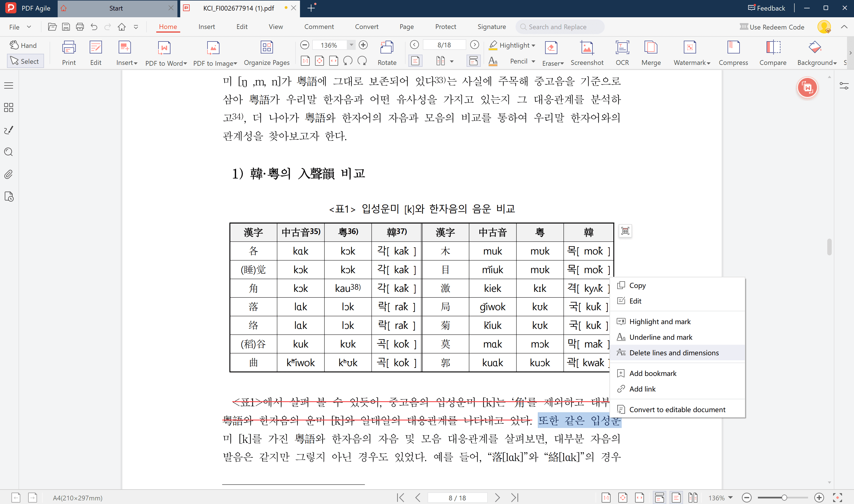Screen dimensions: 854x504
Task: Open the Convert ribbon tab
Action: click(x=367, y=26)
